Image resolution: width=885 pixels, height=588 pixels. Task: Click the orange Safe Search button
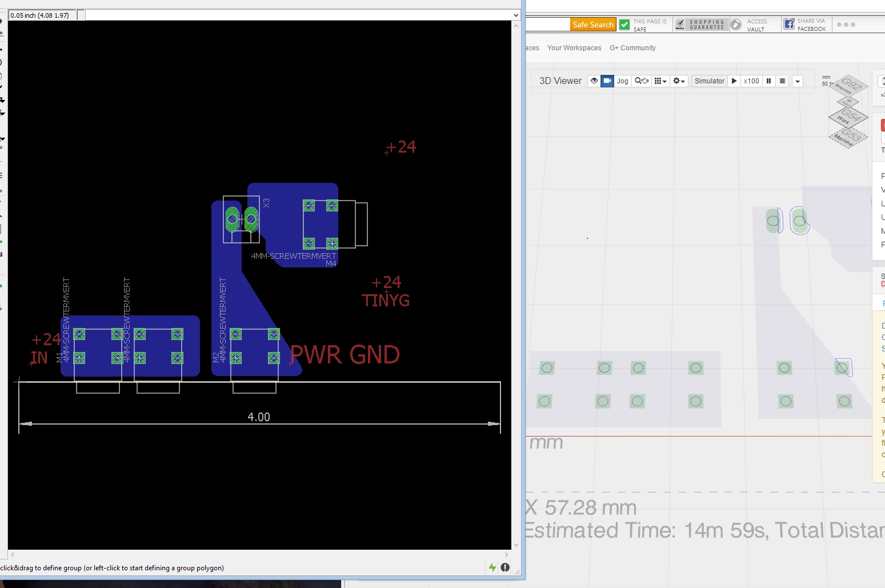tap(593, 25)
